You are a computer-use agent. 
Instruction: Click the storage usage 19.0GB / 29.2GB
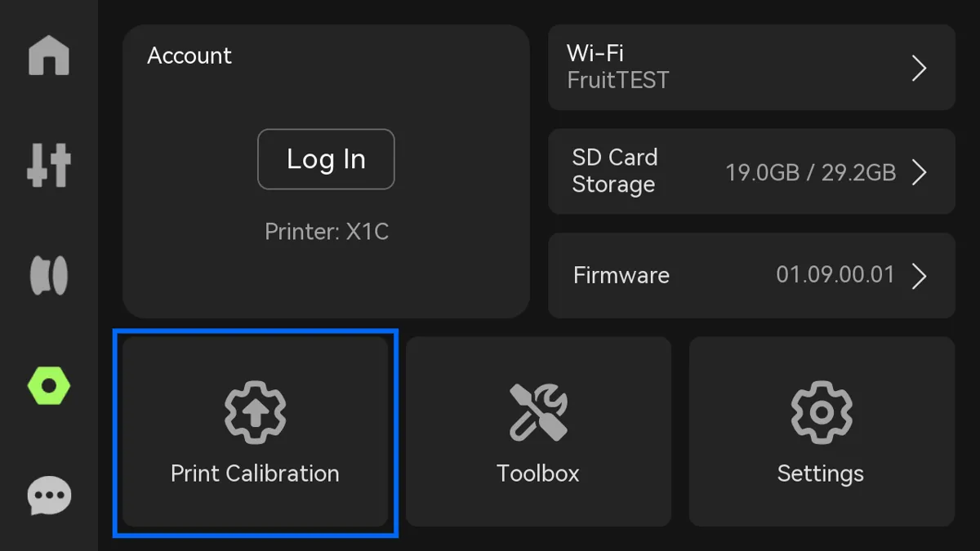click(810, 172)
